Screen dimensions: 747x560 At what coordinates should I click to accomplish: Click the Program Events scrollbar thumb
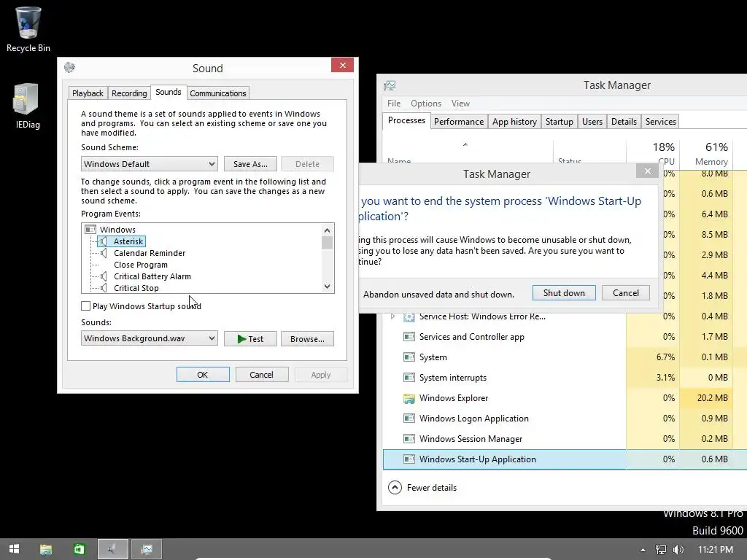pyautogui.click(x=327, y=242)
